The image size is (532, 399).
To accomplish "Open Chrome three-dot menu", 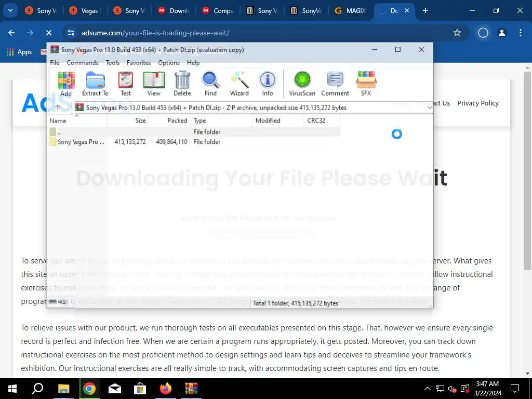I will [x=521, y=33].
